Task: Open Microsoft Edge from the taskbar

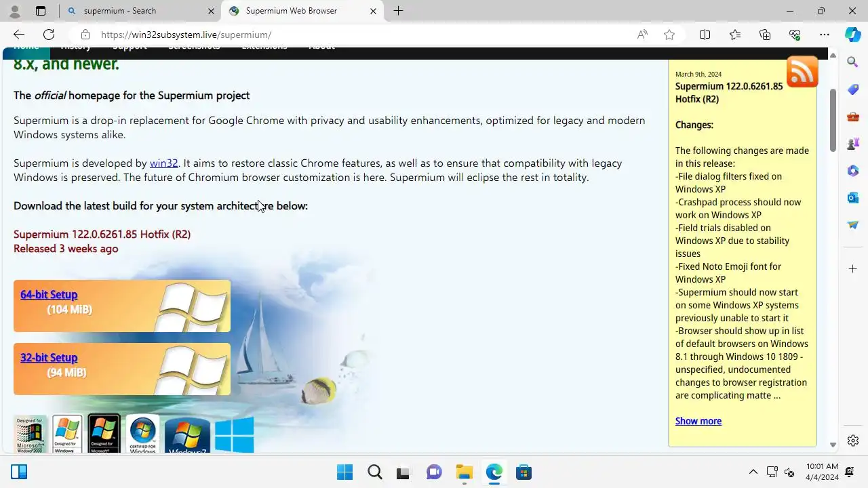Action: click(494, 472)
